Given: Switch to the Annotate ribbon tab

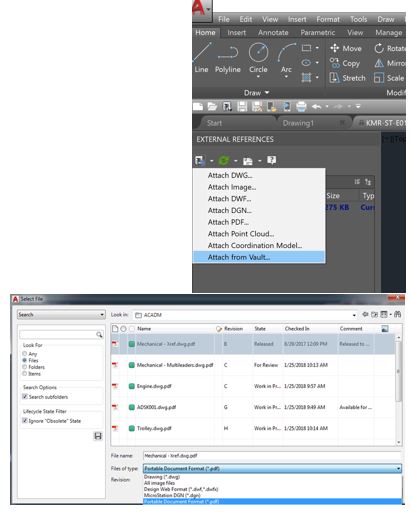Looking at the screenshot, I should pyautogui.click(x=273, y=32).
